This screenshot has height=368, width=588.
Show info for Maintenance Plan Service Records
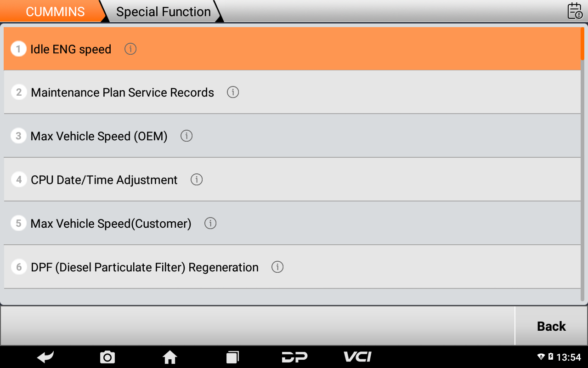(233, 92)
